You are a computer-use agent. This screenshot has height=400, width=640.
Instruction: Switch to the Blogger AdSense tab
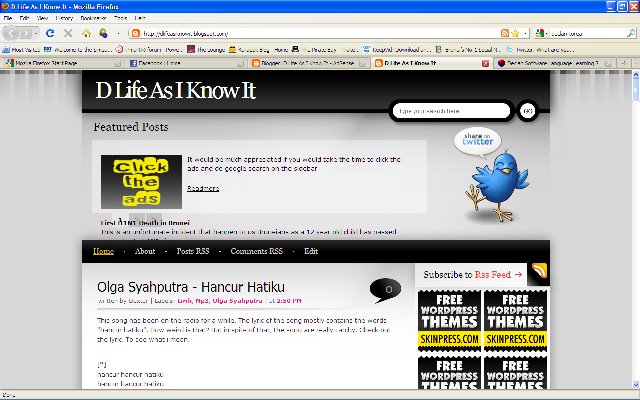point(309,63)
